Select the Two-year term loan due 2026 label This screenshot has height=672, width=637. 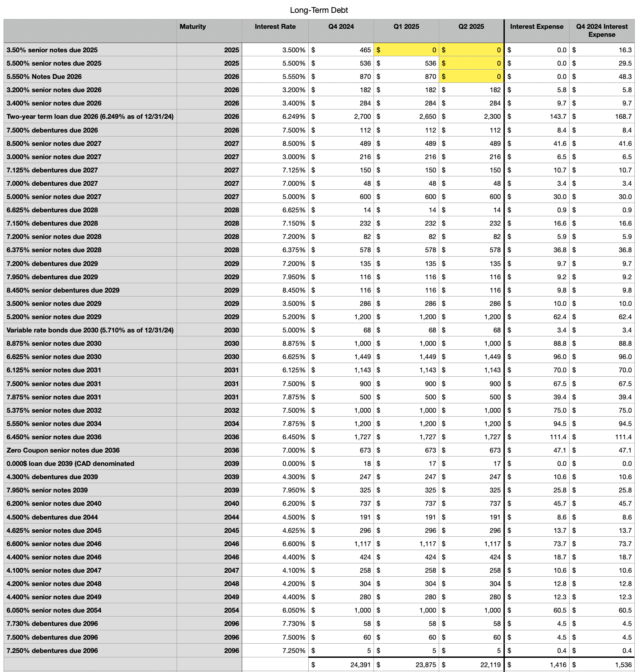(x=90, y=117)
